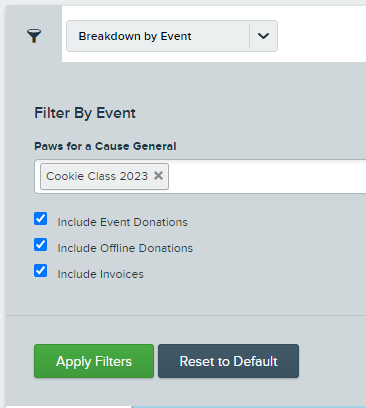This screenshot has width=366, height=408.
Task: Click the Include Invoices label text
Action: 100,274
